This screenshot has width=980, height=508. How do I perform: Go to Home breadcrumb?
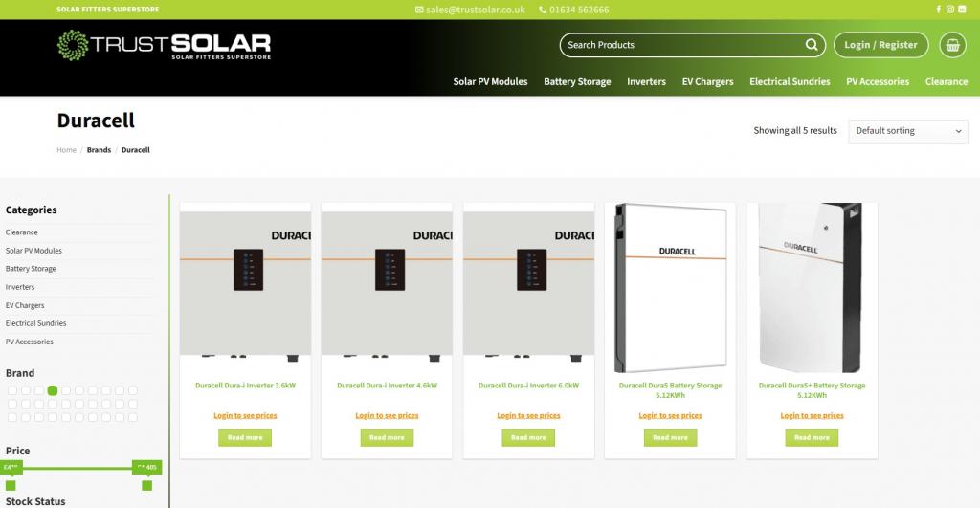pyautogui.click(x=66, y=150)
